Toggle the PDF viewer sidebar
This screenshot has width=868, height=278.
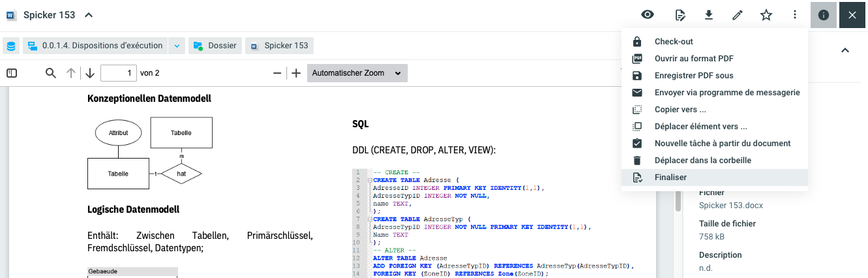[x=12, y=73]
